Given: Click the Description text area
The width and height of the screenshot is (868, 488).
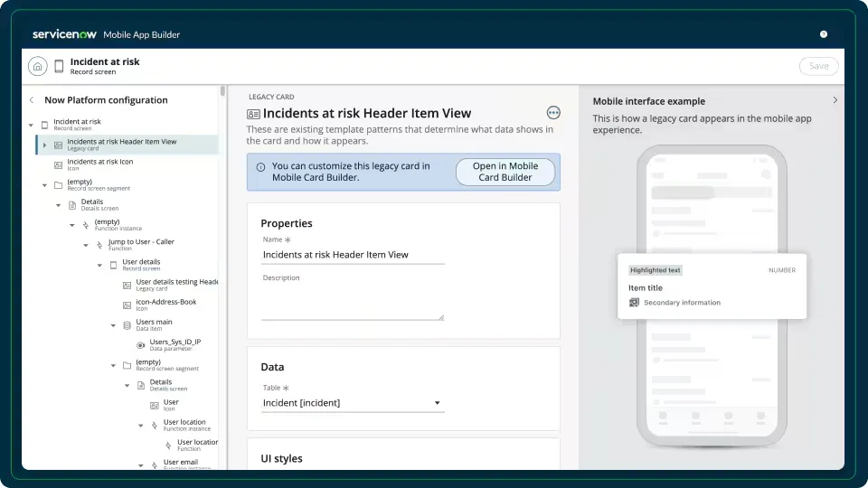Looking at the screenshot, I should [x=353, y=302].
